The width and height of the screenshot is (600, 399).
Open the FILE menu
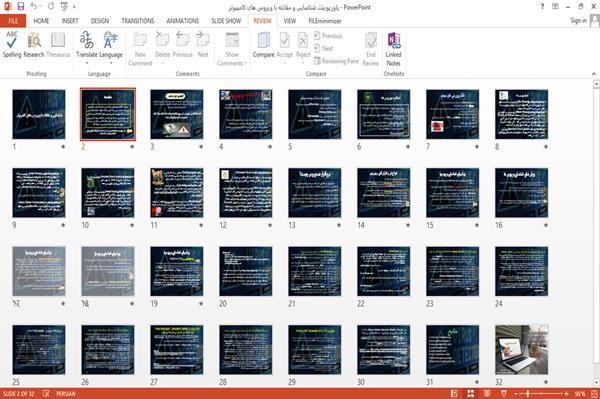(x=13, y=21)
